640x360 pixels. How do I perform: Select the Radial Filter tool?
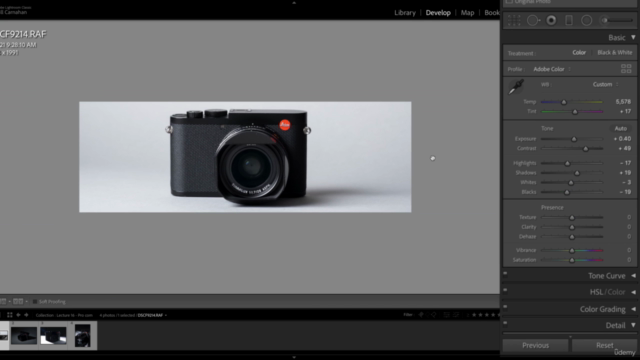(587, 20)
